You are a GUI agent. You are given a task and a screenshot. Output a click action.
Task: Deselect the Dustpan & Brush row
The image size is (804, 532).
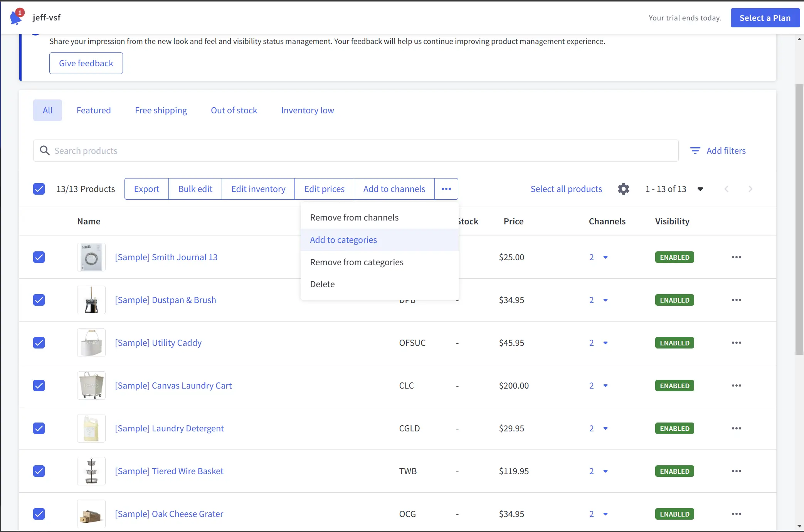click(x=39, y=300)
